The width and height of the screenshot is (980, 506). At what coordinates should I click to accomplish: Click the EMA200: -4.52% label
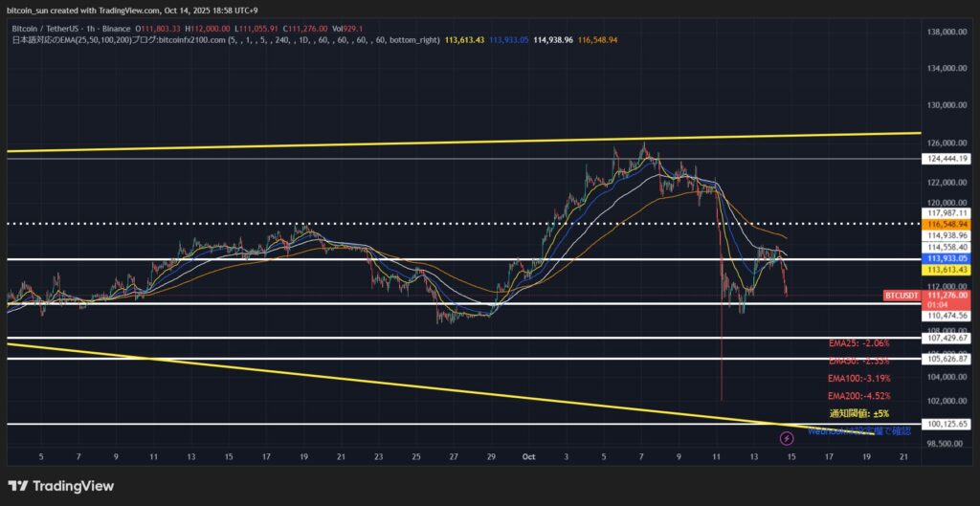858,396
